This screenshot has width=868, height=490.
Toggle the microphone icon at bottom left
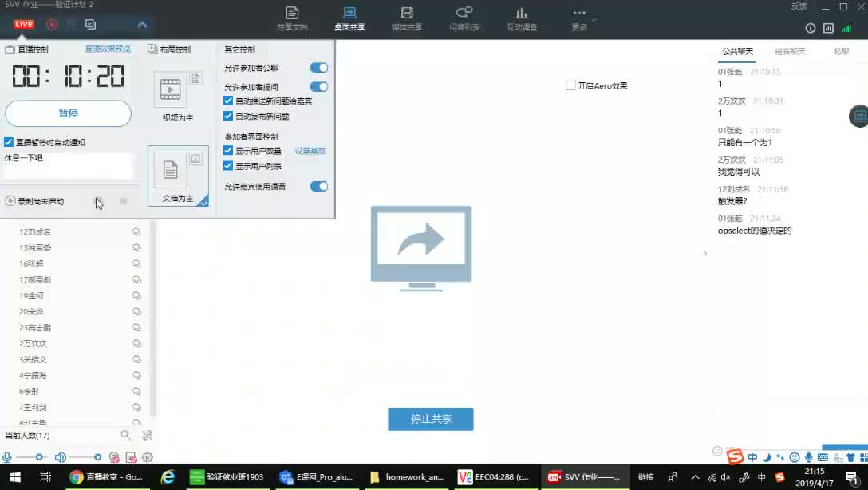tap(7, 457)
